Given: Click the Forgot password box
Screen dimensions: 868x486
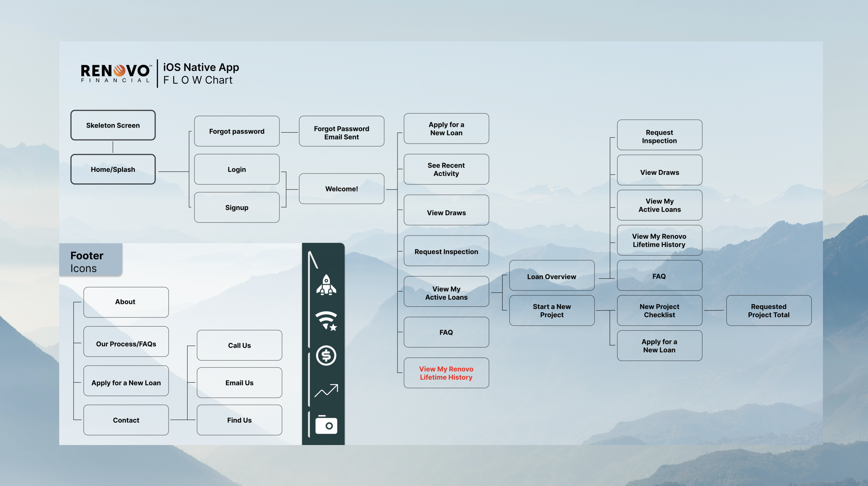Looking at the screenshot, I should click(x=237, y=131).
